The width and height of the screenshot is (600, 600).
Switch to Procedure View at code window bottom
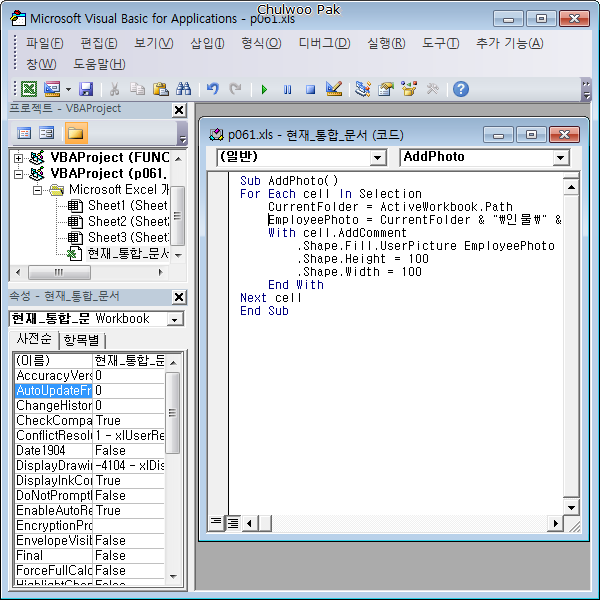click(216, 521)
